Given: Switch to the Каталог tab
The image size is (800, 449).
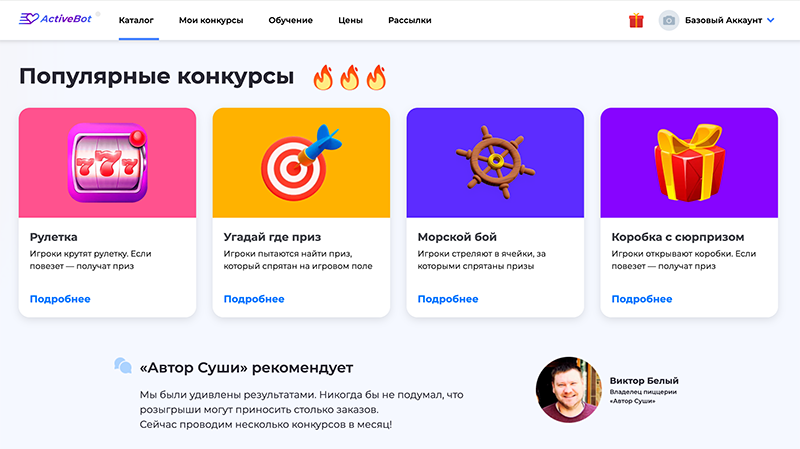Looking at the screenshot, I should [136, 20].
